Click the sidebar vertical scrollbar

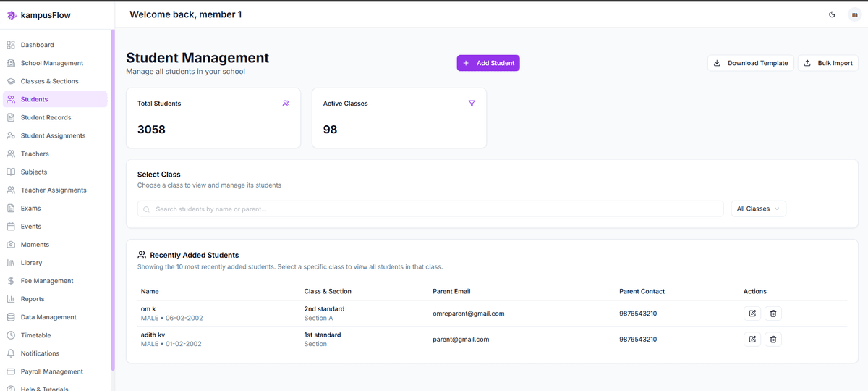113,200
